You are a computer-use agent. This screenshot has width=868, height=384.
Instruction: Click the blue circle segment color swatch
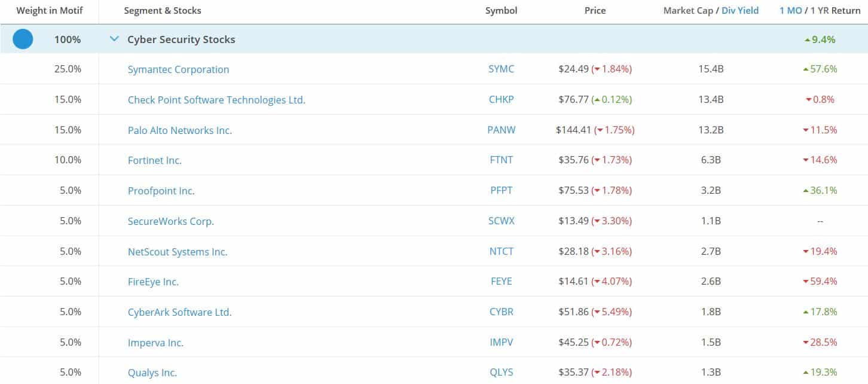pyautogui.click(x=23, y=39)
